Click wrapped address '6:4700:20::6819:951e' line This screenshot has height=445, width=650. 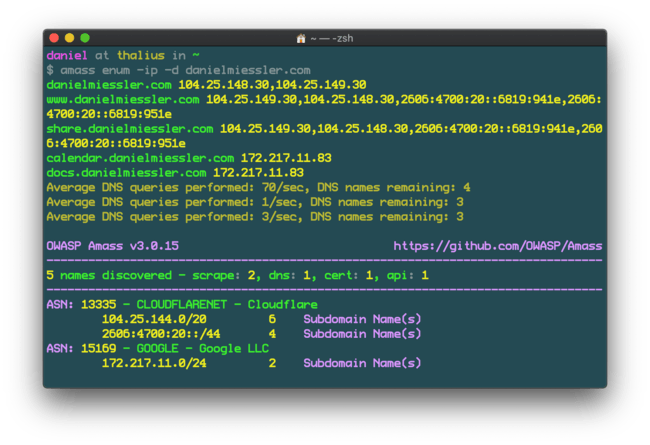[116, 143]
